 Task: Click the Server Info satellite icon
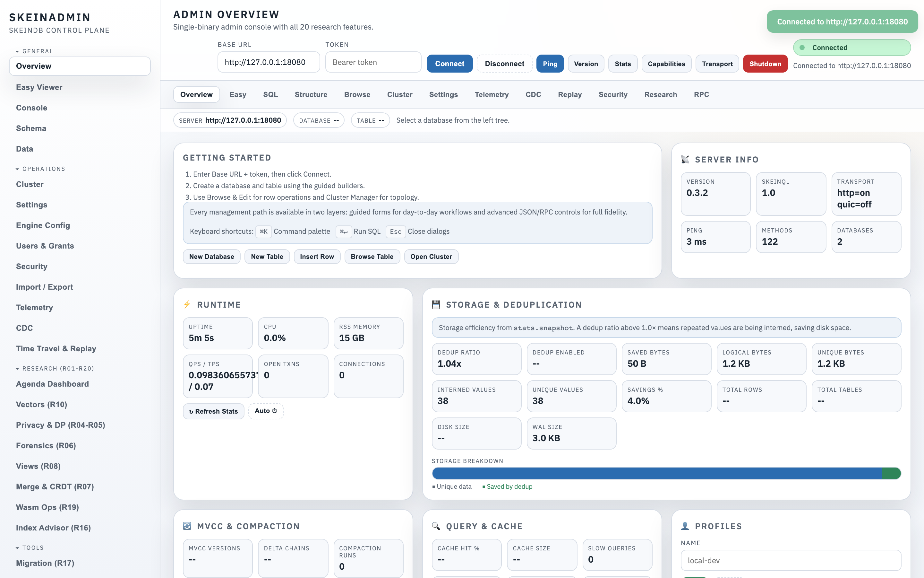point(685,159)
